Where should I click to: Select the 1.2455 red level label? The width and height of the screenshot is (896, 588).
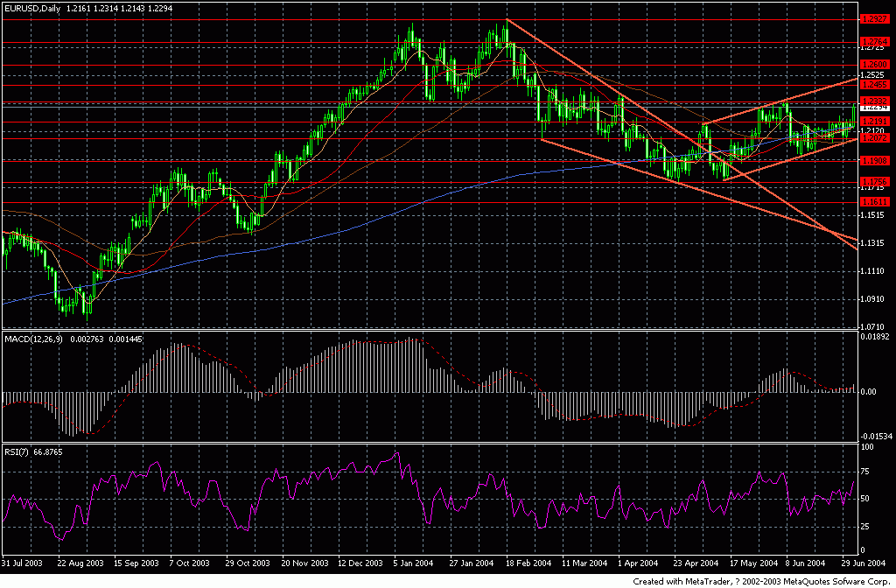[874, 85]
